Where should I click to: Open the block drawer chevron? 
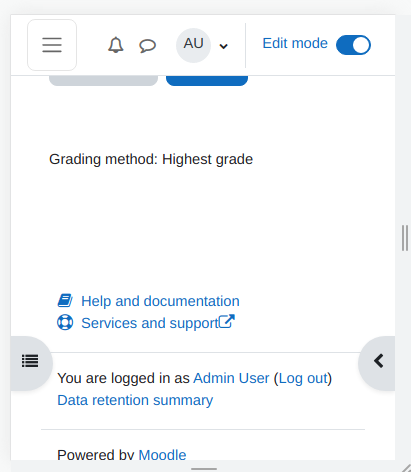378,361
